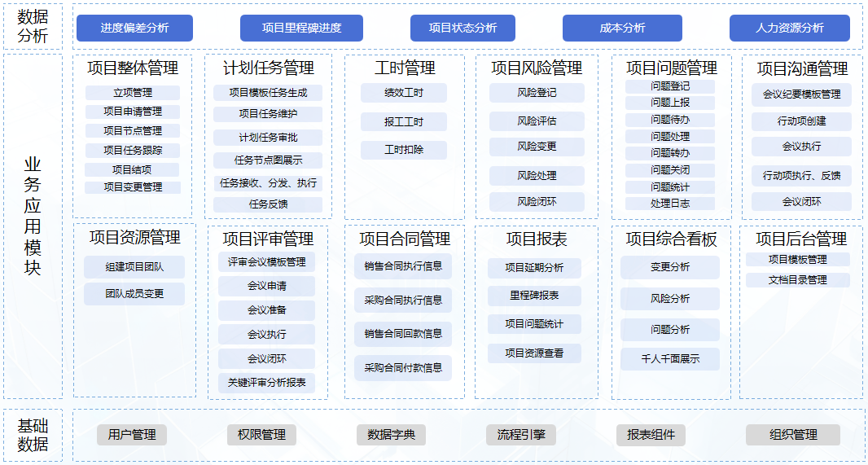This screenshot has height=465, width=868.
Task: Select 文档目录管理 item
Action: [797, 280]
